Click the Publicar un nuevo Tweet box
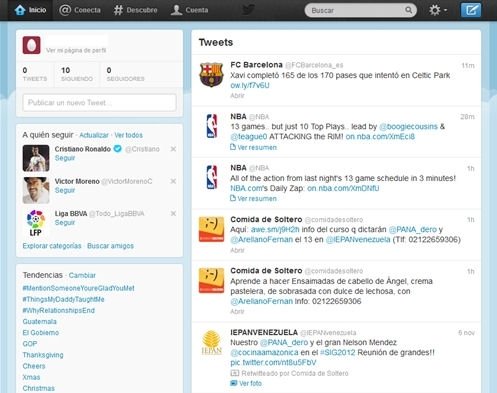Screen dimensions: 497x393 tap(99, 103)
